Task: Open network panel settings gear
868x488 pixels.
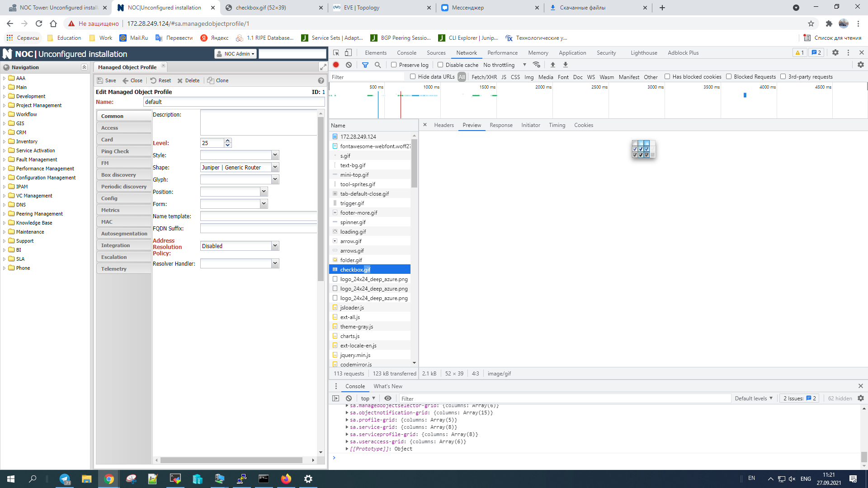Action: (x=861, y=65)
